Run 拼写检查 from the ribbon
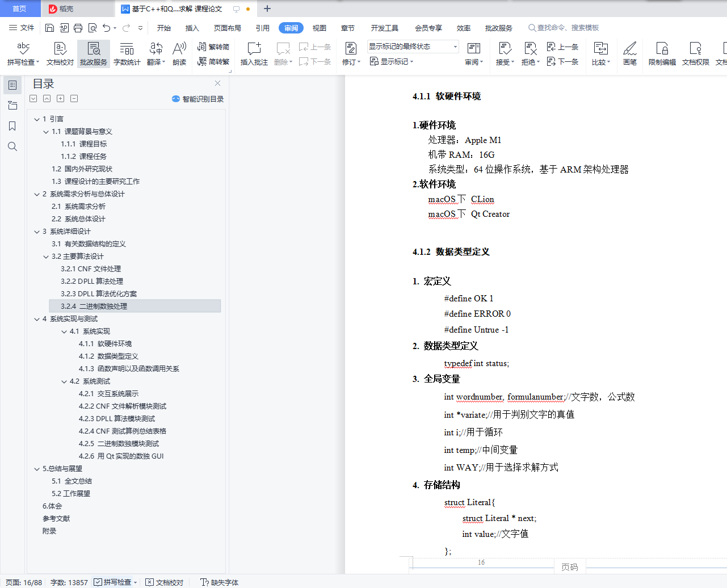Image resolution: width=727 pixels, height=588 pixels. 23,54
